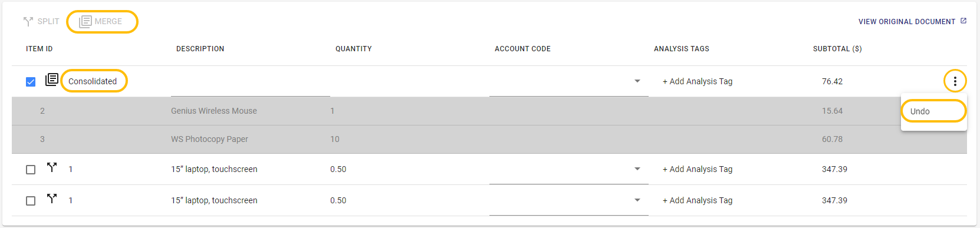Viewport: 980px width, 228px height.
Task: Click the Consolidated description input field
Action: [251, 81]
